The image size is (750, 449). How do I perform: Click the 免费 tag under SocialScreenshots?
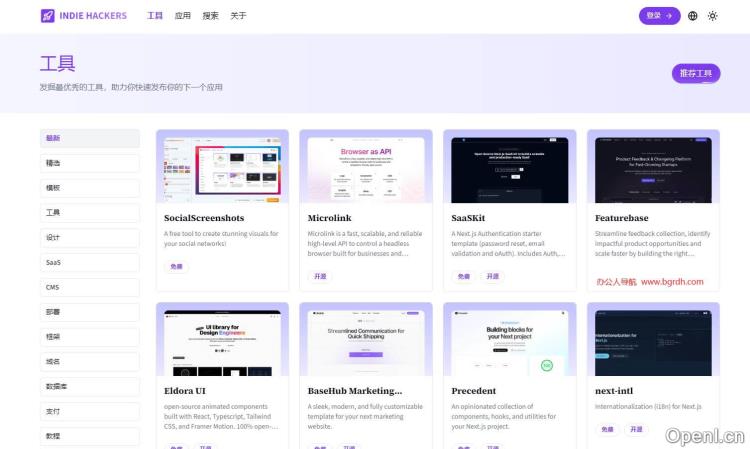(x=176, y=267)
